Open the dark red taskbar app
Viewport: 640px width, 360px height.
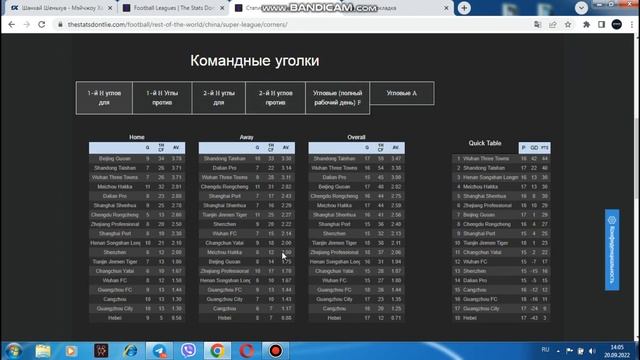tap(101, 351)
